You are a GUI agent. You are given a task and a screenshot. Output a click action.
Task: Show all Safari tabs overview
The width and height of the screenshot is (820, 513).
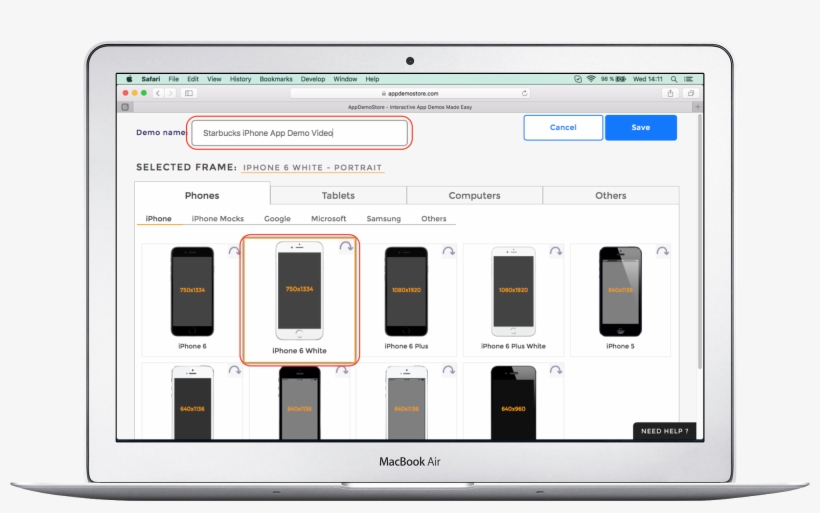pos(691,93)
